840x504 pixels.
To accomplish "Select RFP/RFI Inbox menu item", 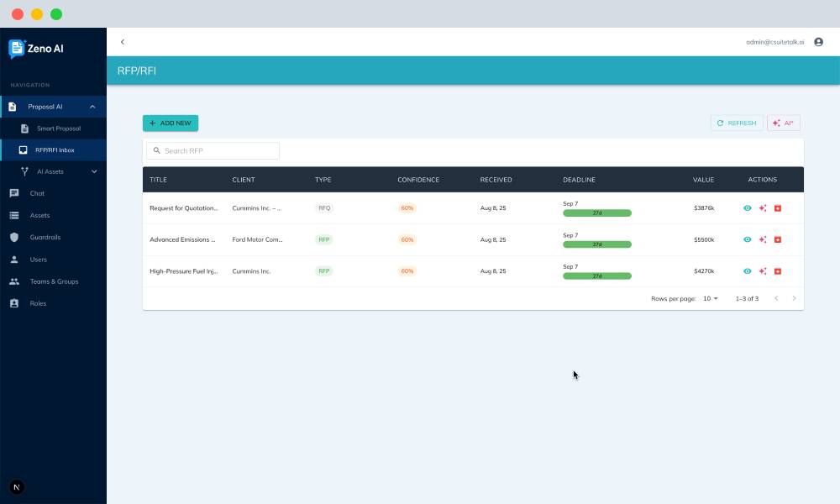I will tap(53, 150).
